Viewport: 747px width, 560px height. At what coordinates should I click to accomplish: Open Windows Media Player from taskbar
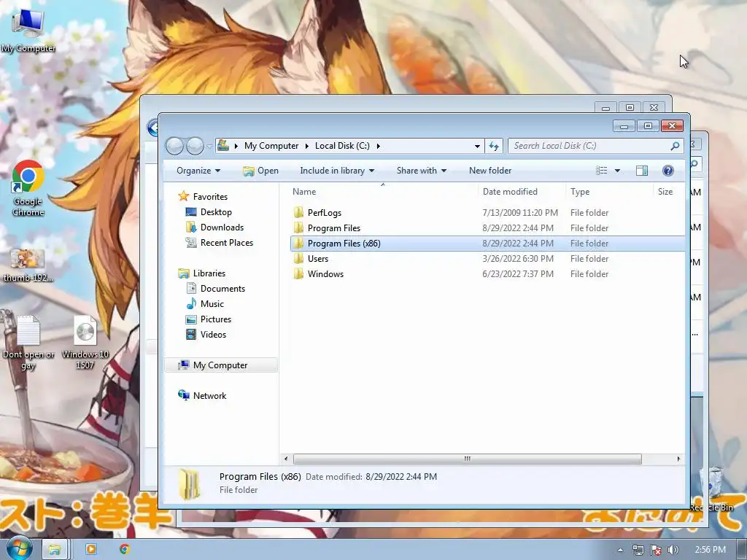click(90, 549)
